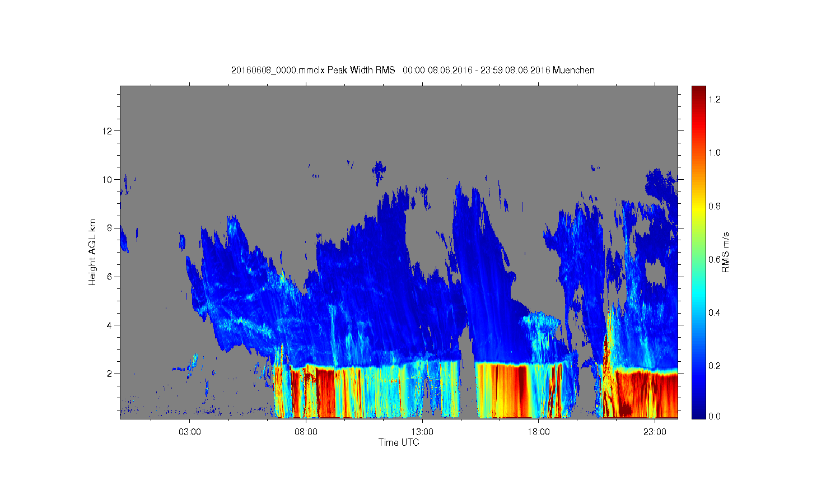The width and height of the screenshot is (840, 504).
Task: Click the height tick label 8
Action: [x=110, y=228]
